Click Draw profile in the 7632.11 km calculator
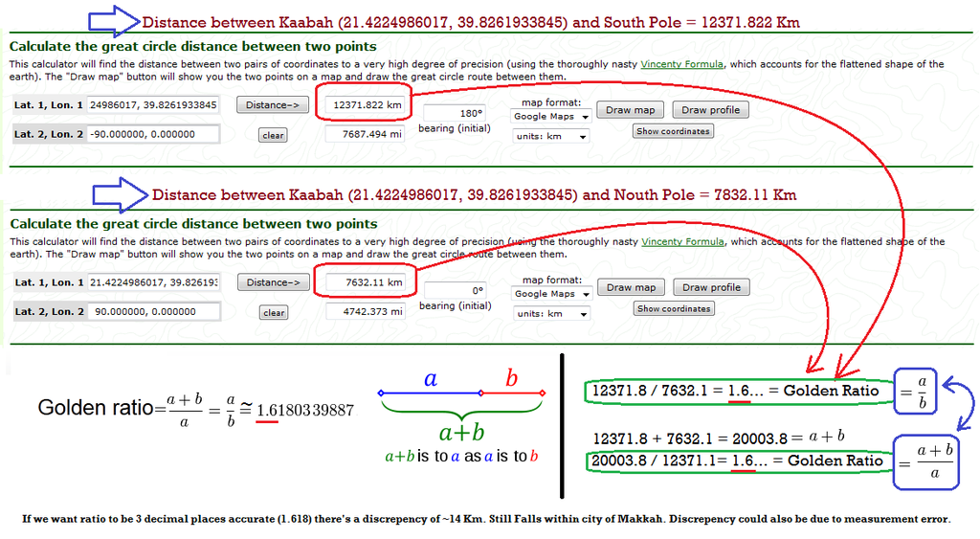Screen dimensions: 980x539 [710, 287]
